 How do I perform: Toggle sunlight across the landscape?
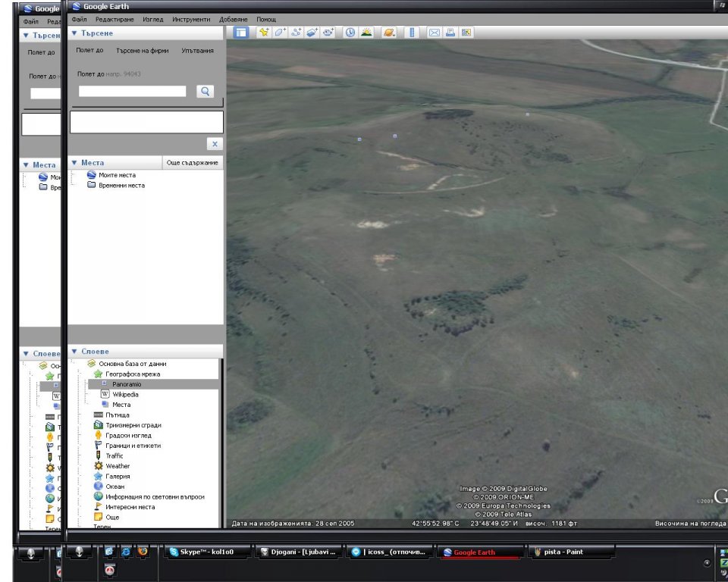(366, 33)
